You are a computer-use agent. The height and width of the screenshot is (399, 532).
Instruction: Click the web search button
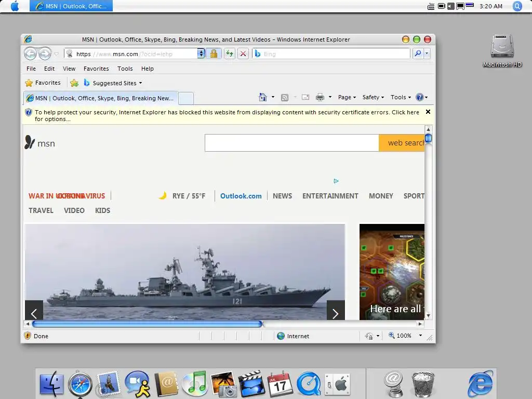point(402,143)
